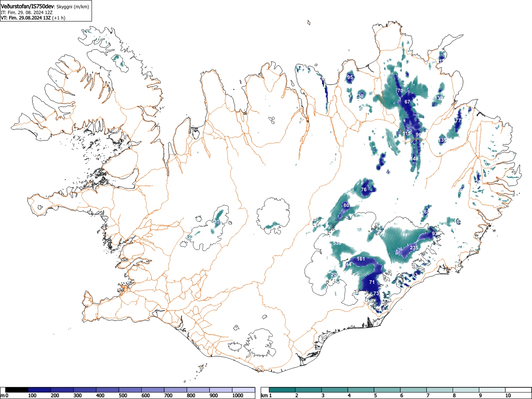Click the '235' visibility value on the map

(414, 248)
